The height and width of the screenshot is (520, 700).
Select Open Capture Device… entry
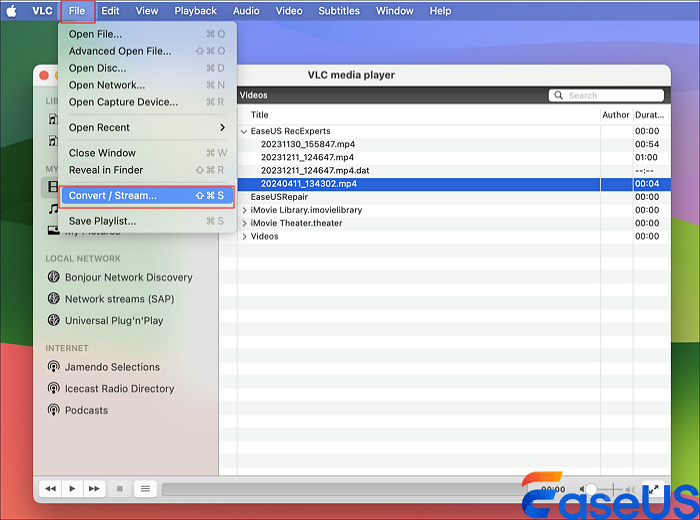147,102
